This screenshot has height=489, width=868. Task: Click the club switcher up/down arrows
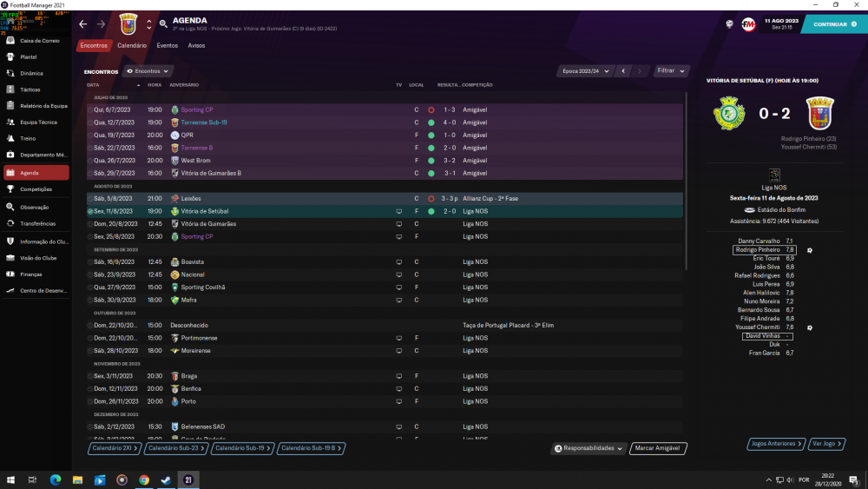149,24
